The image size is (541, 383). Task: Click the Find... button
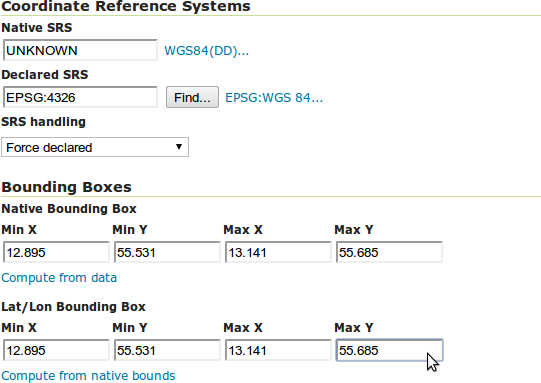click(192, 97)
